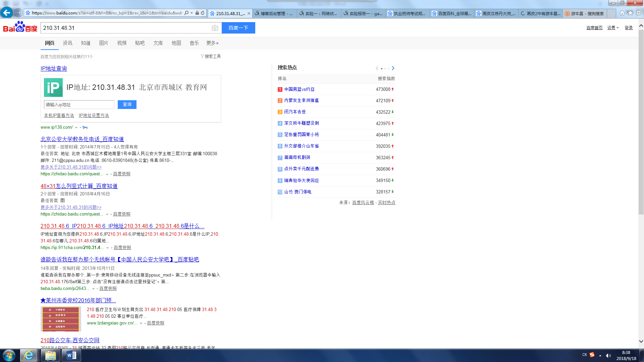This screenshot has height=362, width=644.
Task: Click the camera image search icon
Action: pos(215,28)
